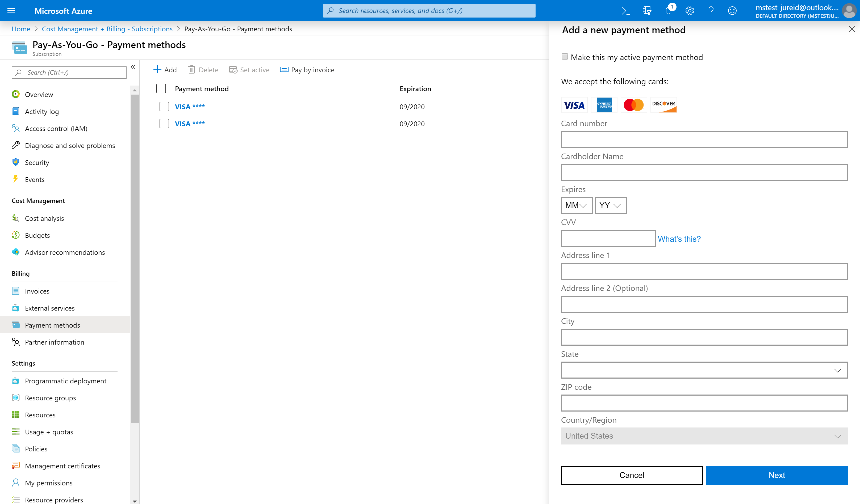Go to Invoices in Billing section
Image resolution: width=860 pixels, height=504 pixels.
point(37,291)
